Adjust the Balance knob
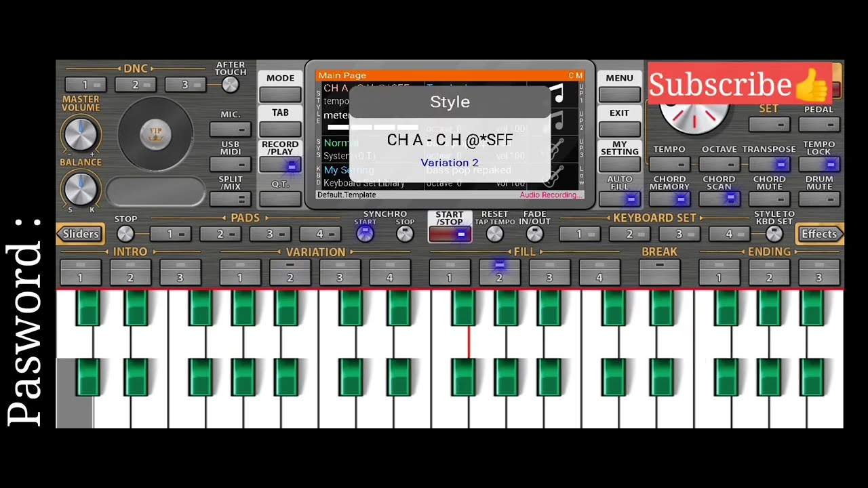Image resolution: width=868 pixels, height=488 pixels. pos(81,188)
